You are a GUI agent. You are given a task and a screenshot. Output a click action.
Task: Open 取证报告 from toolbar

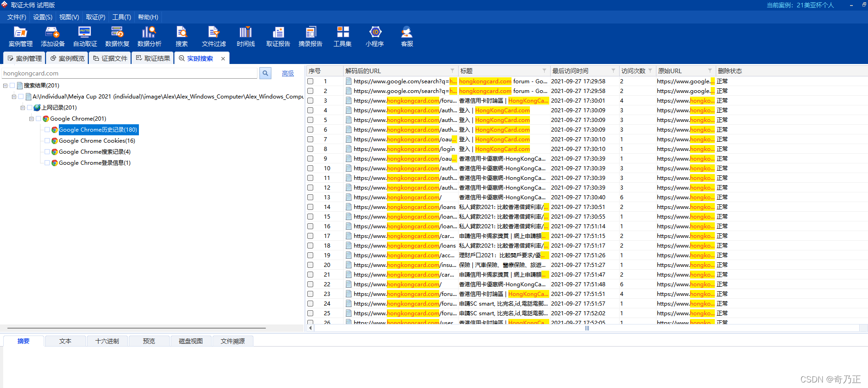click(278, 36)
